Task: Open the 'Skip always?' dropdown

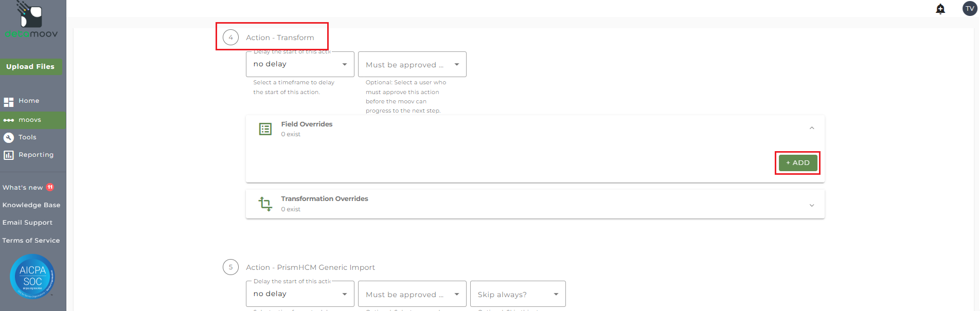Action: (518, 294)
